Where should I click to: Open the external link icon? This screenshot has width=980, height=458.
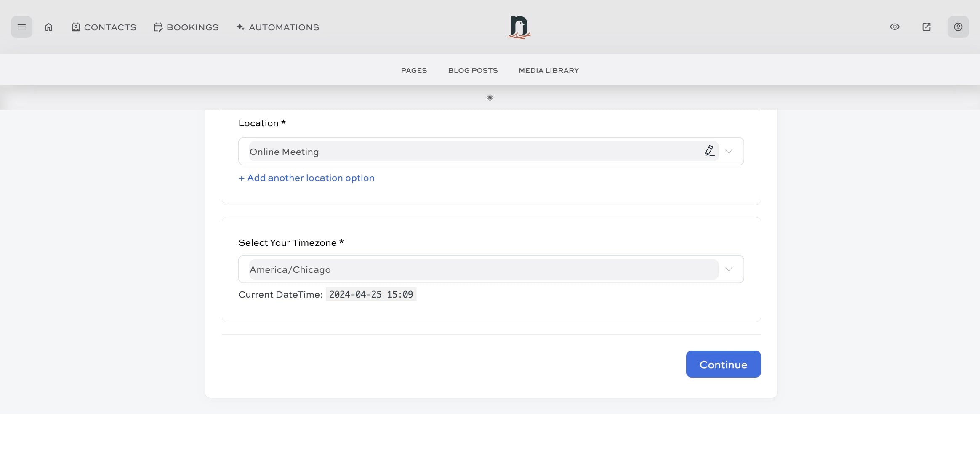[x=926, y=27]
